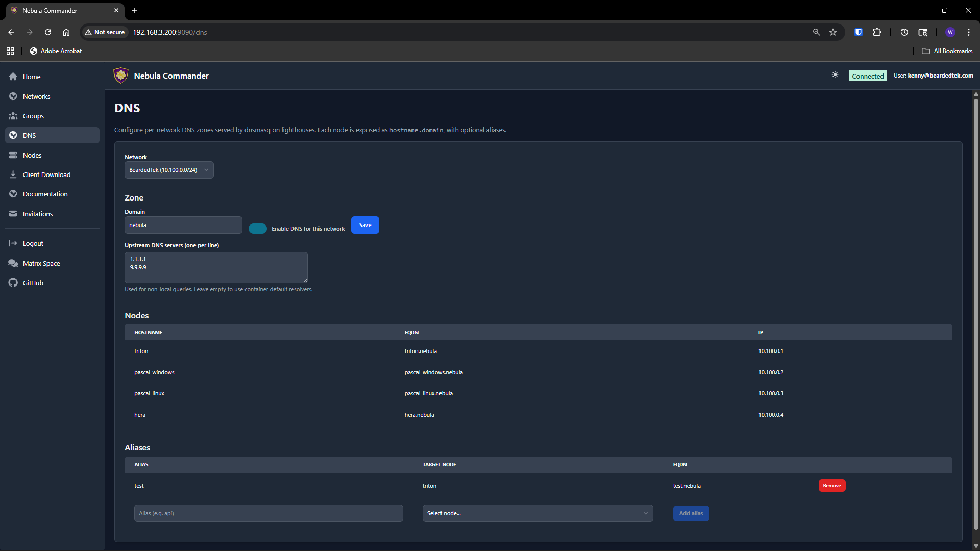Select the Networks globe icon in sidebar

click(13, 96)
